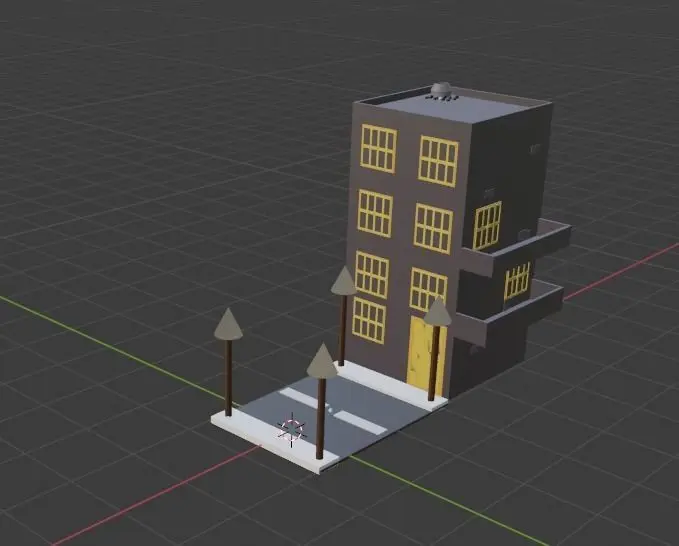The image size is (679, 546).
Task: Select the upper balcony on the building's side
Action: (515, 249)
